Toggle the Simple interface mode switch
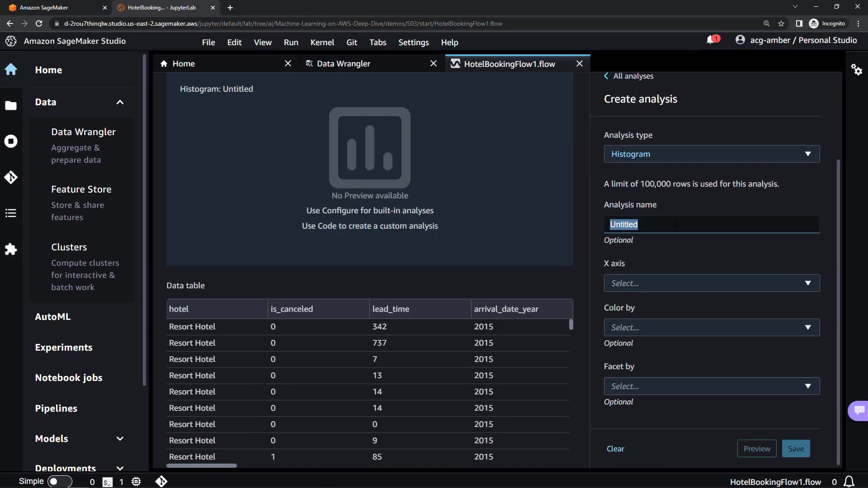The width and height of the screenshot is (868, 488). coord(59,482)
